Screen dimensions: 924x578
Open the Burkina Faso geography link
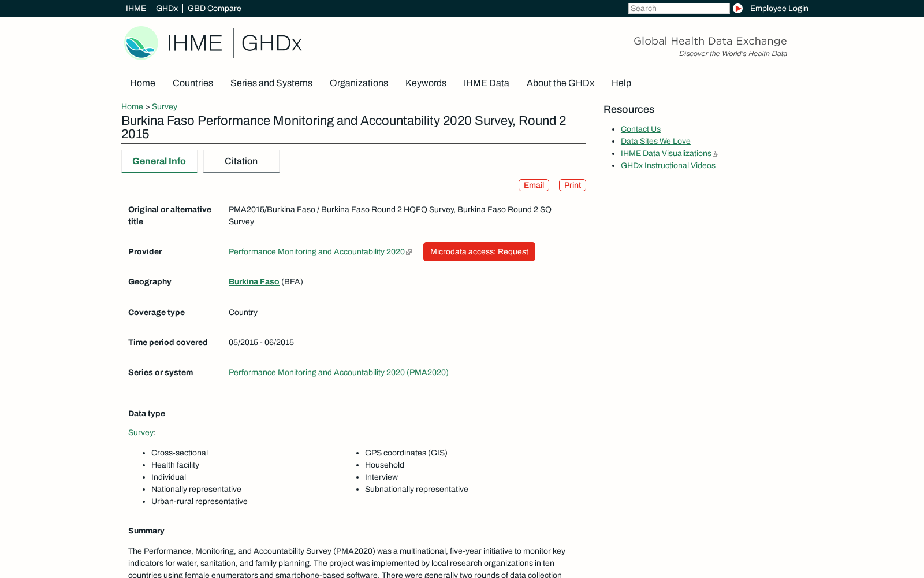point(254,282)
